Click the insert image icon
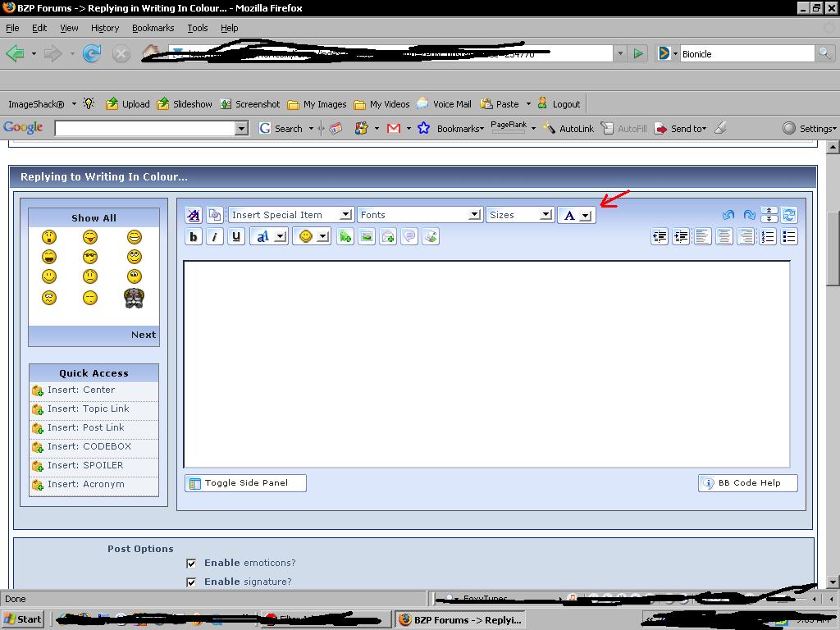This screenshot has width=840, height=630. pos(367,236)
